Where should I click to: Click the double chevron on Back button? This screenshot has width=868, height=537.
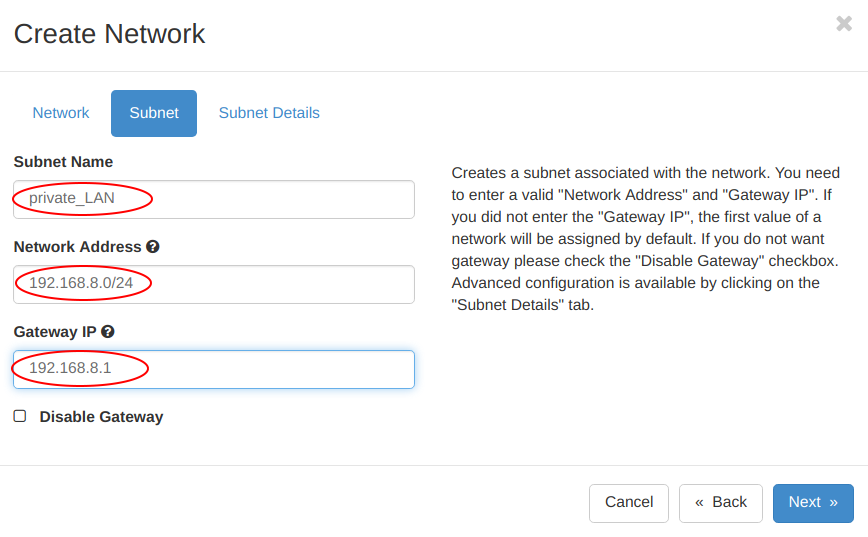point(699,503)
